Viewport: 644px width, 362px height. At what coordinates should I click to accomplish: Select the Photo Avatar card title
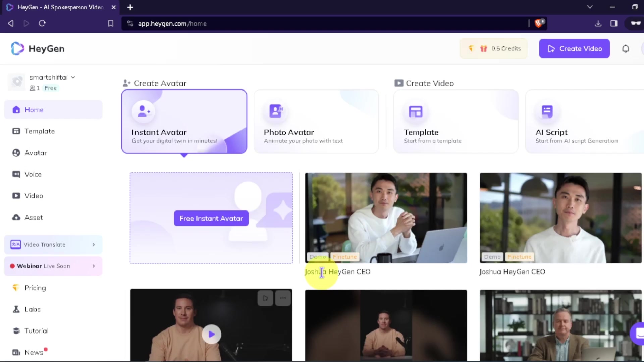tap(289, 132)
